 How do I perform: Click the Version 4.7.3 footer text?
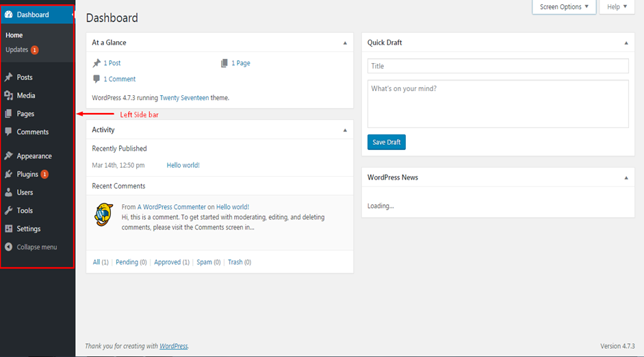pyautogui.click(x=618, y=346)
